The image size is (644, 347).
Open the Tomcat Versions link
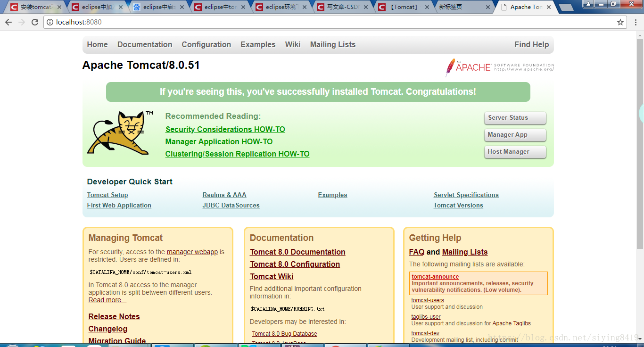tap(458, 205)
